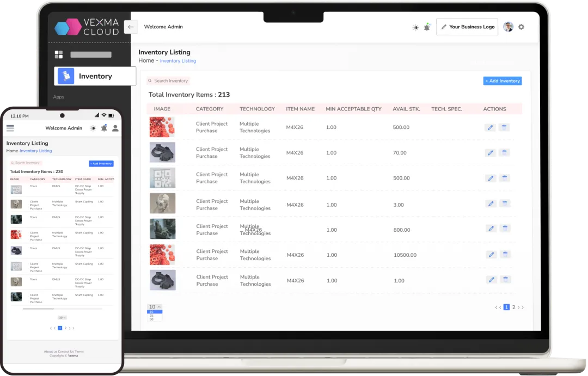Viewport: 588px width, 376px height.
Task: Open the settings gear in the header
Action: [x=521, y=26]
